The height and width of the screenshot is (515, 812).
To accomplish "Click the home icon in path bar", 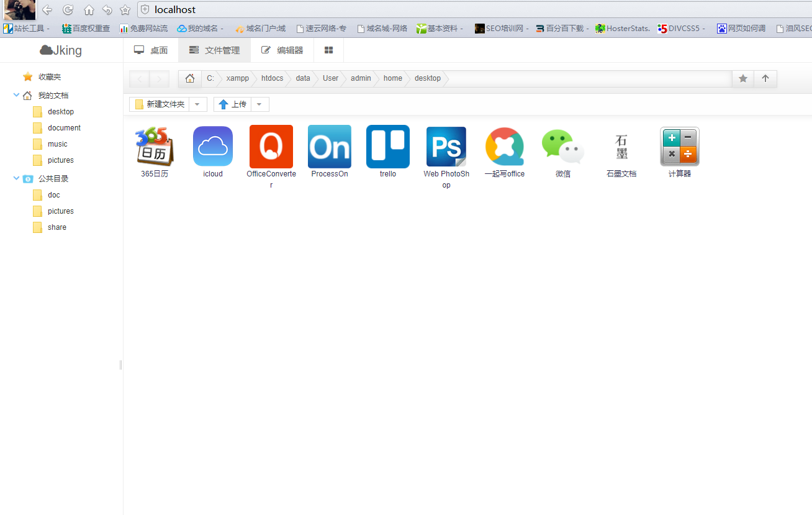I will [x=190, y=78].
